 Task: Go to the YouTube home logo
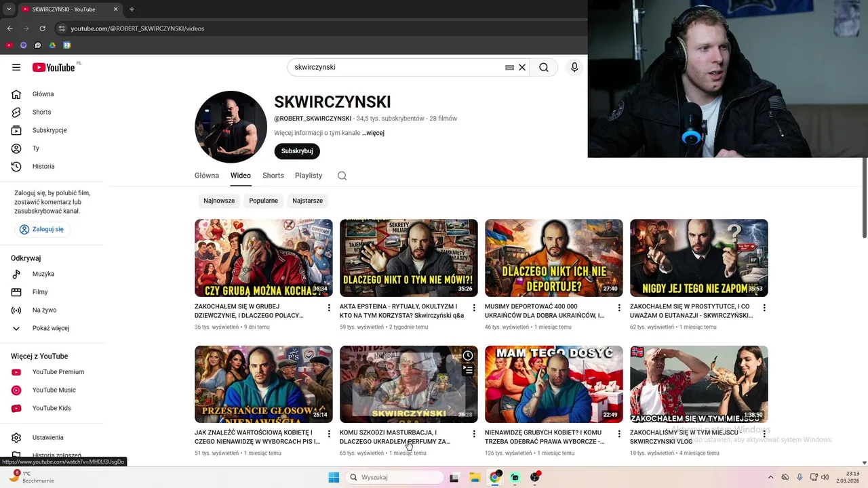54,67
